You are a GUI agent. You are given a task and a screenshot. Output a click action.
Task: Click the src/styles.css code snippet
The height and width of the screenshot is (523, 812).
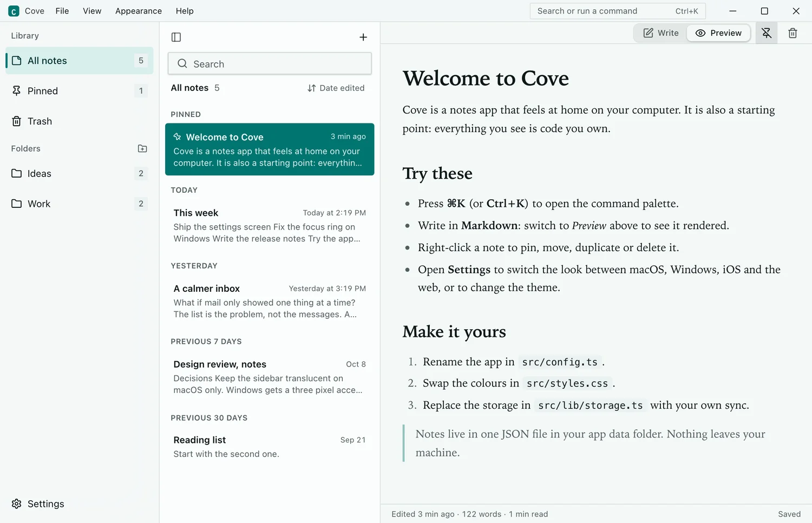(567, 383)
